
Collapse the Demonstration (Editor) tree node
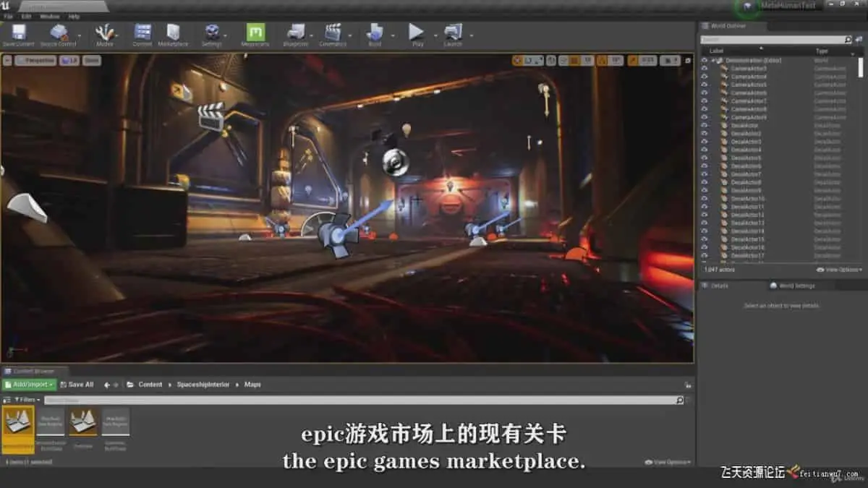713,60
